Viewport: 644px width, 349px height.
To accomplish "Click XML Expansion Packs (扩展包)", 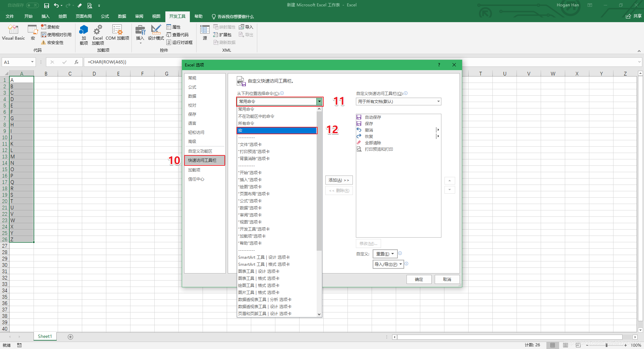I will pos(222,35).
